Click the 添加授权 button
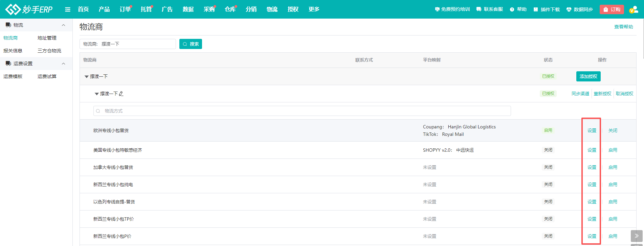This screenshot has width=644, height=246. click(588, 76)
